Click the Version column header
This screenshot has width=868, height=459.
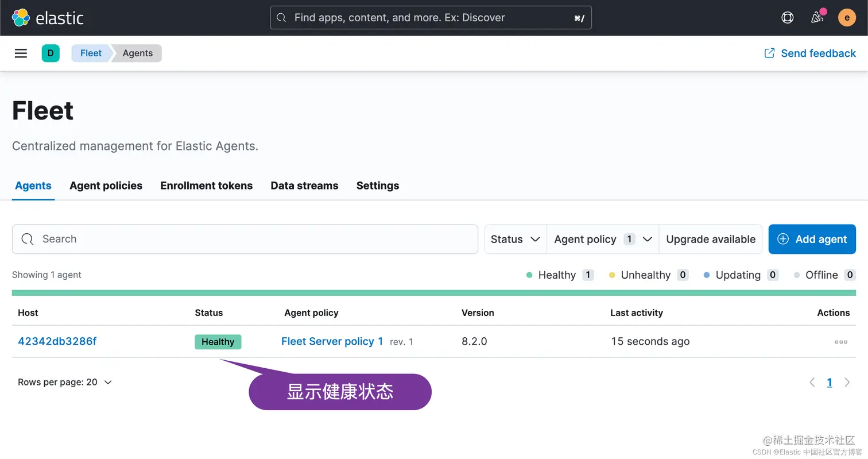point(478,313)
